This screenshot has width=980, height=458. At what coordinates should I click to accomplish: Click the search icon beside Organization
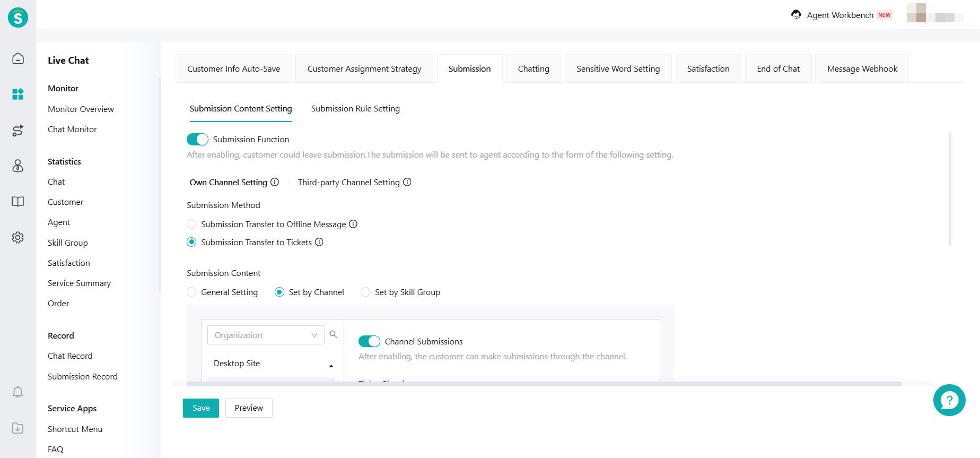[334, 334]
